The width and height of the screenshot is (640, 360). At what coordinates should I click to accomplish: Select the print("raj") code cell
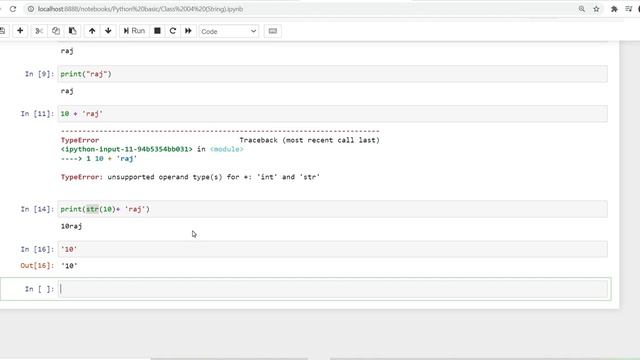332,74
